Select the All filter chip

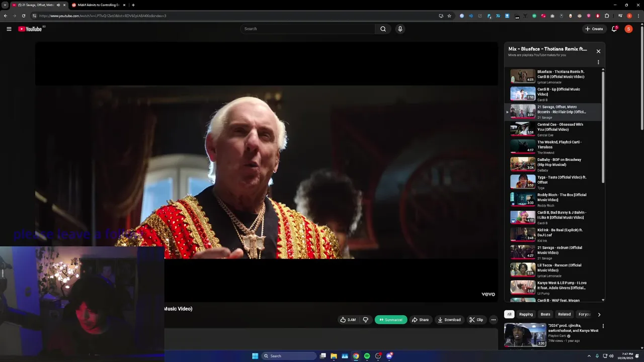coord(509,314)
